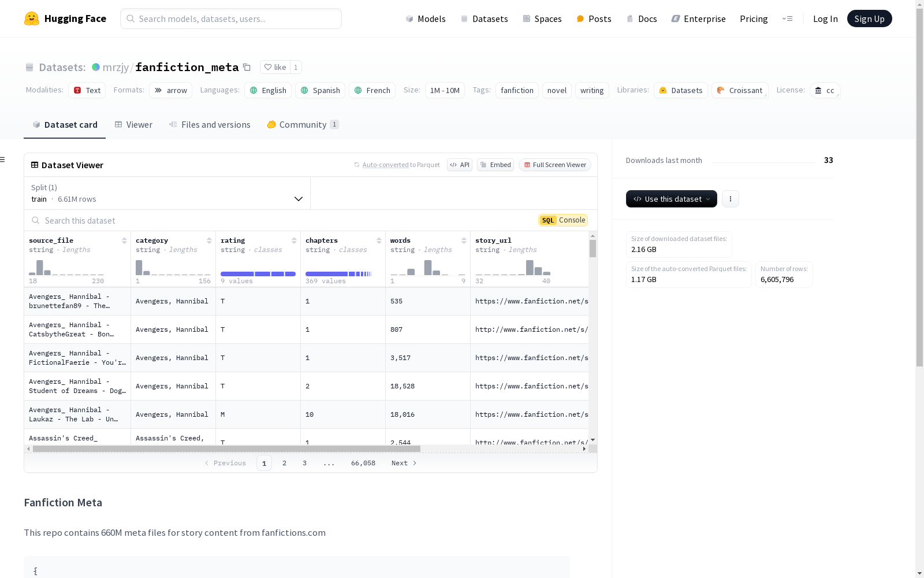The image size is (924, 578).
Task: Sort by rating column sort icon
Action: point(294,240)
